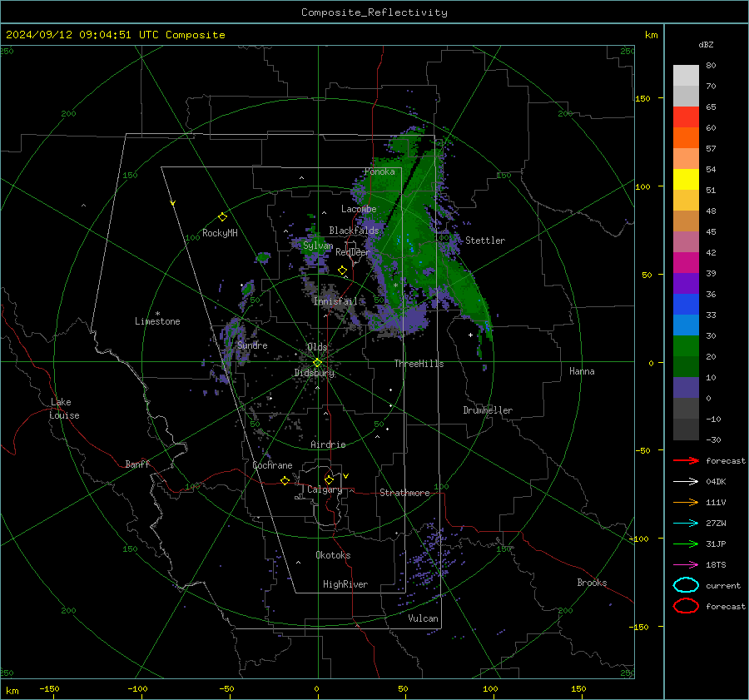The image size is (749, 700).
Task: Click the RedDeer city label
Action: click(353, 252)
